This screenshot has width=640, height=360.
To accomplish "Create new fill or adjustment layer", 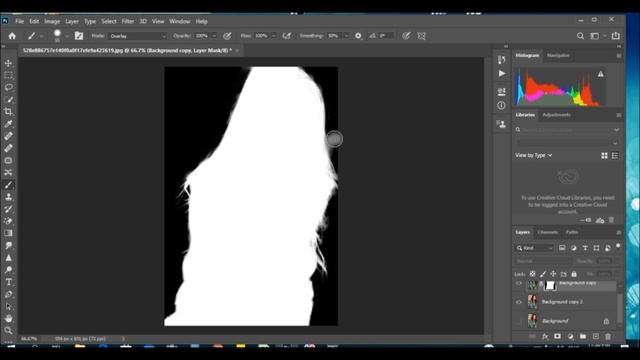I will click(x=570, y=336).
